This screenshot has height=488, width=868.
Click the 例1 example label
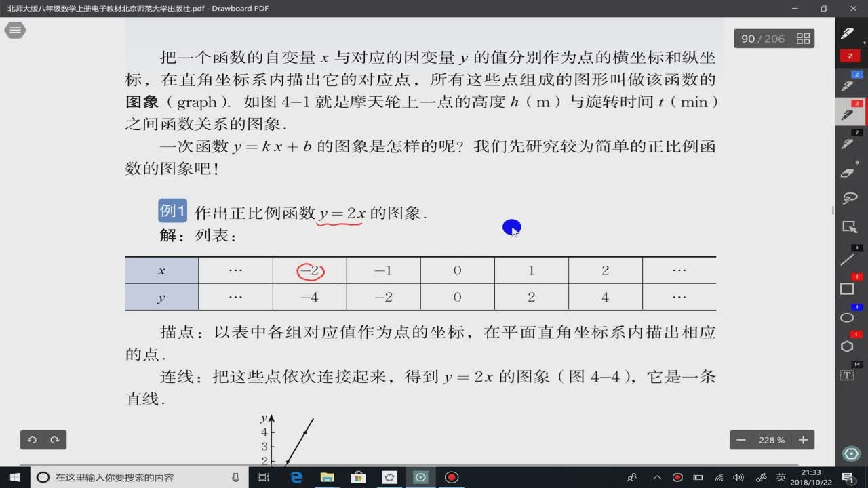pyautogui.click(x=172, y=211)
